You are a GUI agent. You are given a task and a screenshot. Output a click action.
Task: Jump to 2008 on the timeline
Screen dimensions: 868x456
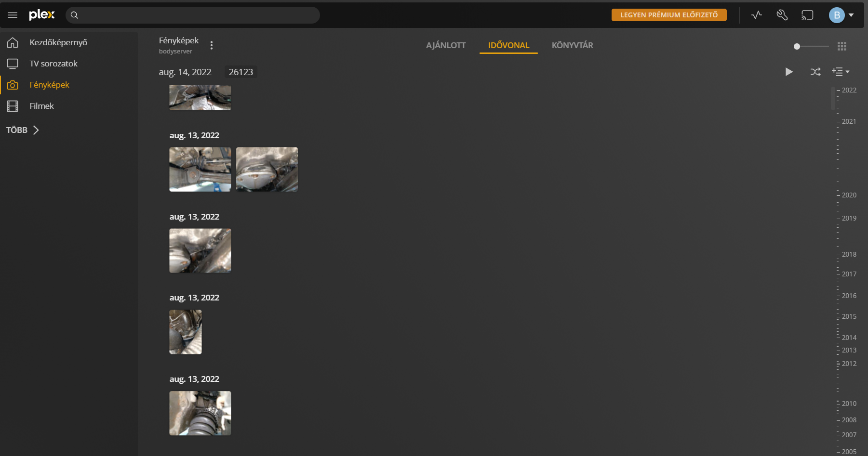point(849,420)
